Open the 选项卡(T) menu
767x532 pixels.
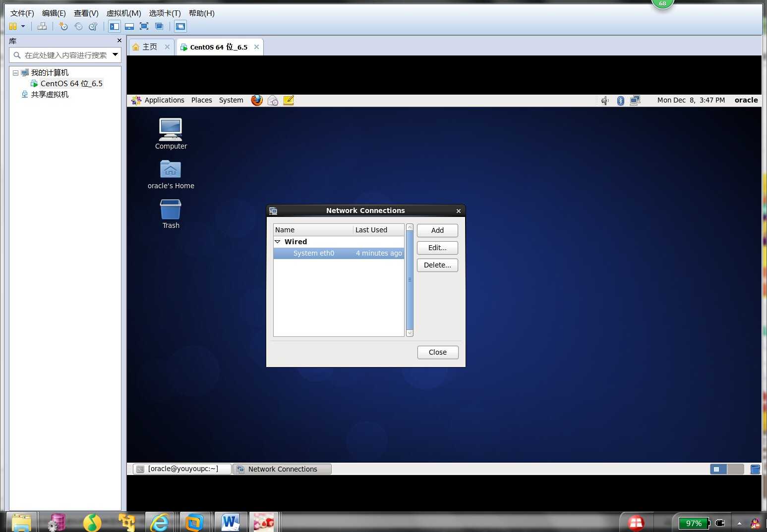(165, 13)
